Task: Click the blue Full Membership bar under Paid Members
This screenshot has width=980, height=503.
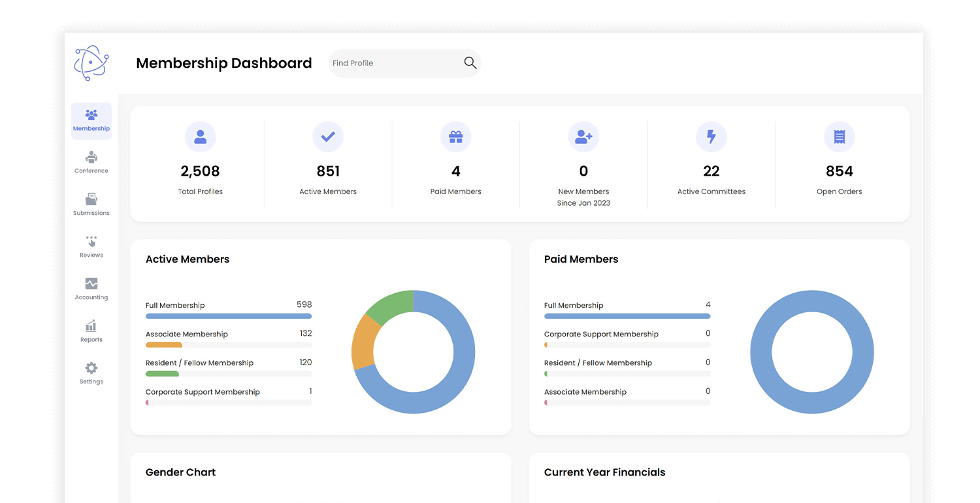Action: (x=627, y=316)
